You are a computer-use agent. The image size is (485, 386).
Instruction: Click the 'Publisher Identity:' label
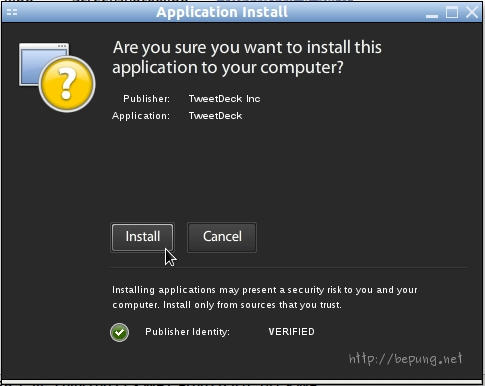(x=187, y=332)
